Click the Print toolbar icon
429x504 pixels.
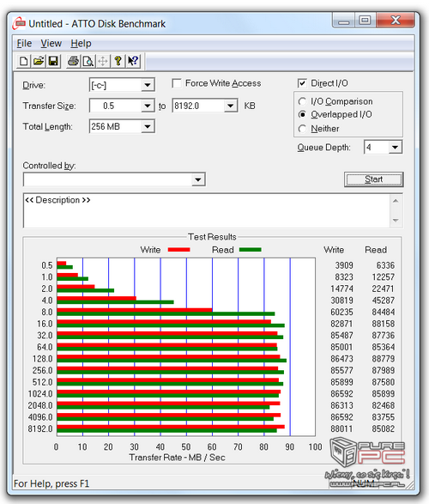click(x=73, y=61)
